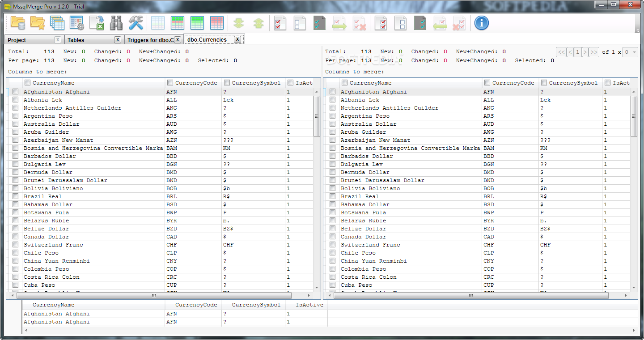Close the Tables tab

(x=117, y=40)
